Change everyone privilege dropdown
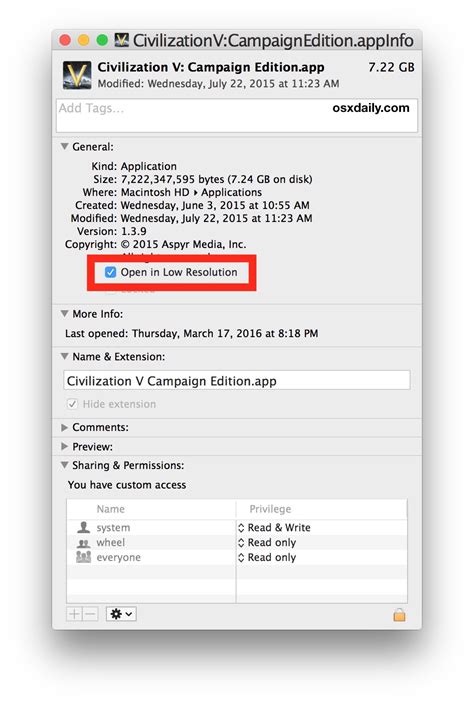 pyautogui.click(x=267, y=557)
